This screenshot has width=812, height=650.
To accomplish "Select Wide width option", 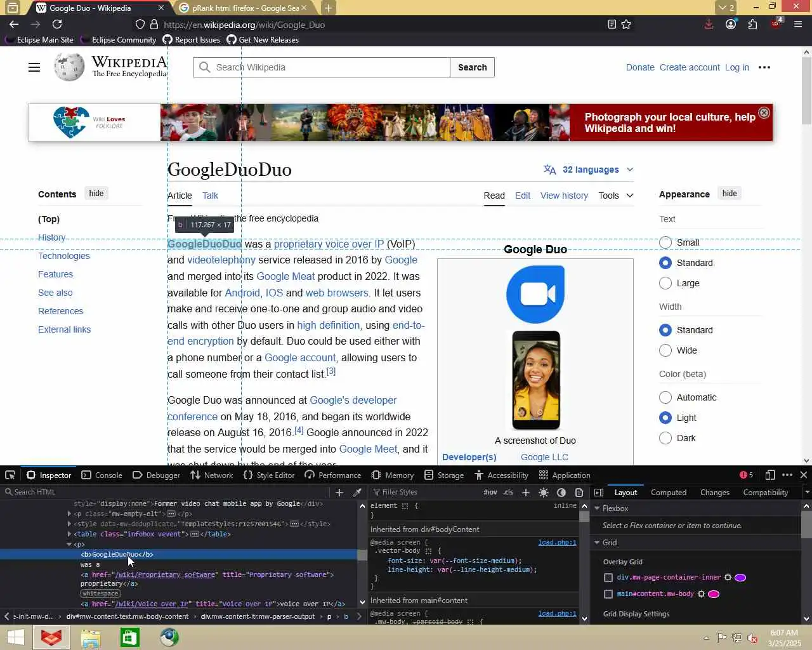I will (x=665, y=350).
